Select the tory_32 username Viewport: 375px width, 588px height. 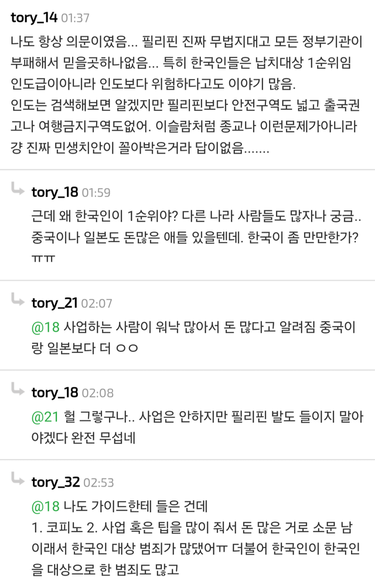pos(55,482)
